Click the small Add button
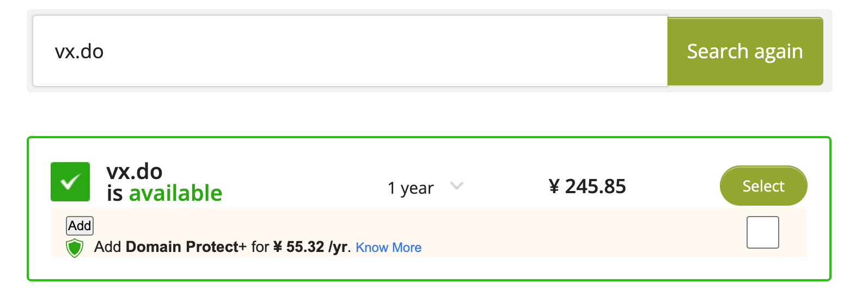868x308 pixels. (80, 226)
